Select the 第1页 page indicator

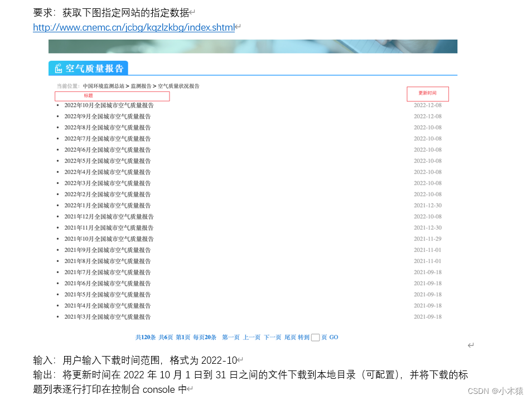pyautogui.click(x=182, y=337)
